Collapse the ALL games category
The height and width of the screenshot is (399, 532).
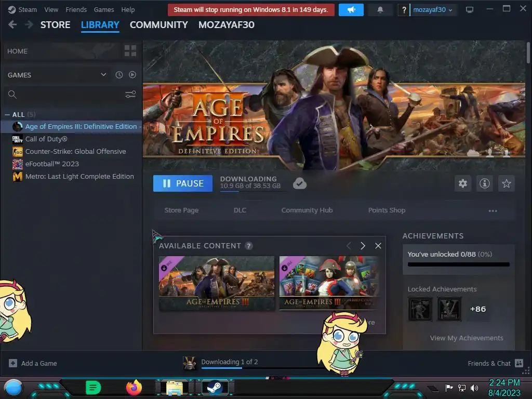pyautogui.click(x=7, y=115)
